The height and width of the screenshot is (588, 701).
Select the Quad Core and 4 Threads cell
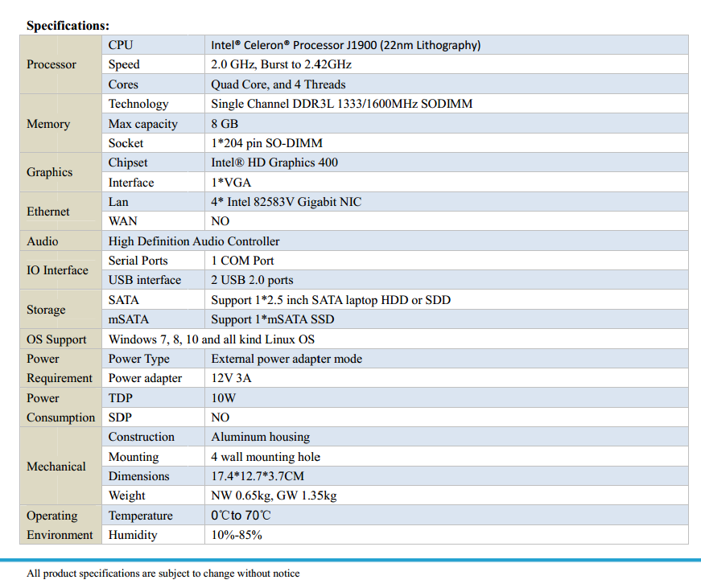tap(278, 84)
